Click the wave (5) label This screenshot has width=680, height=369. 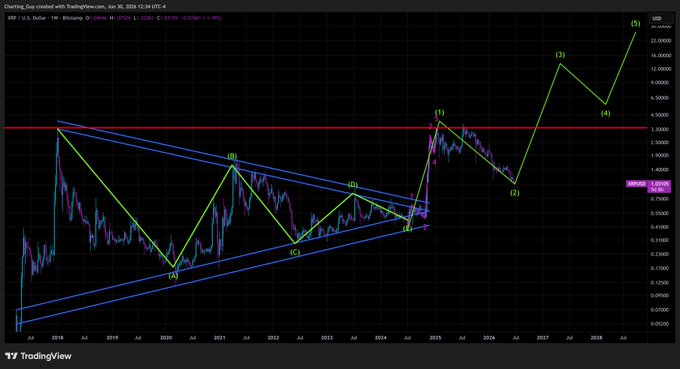click(x=635, y=23)
